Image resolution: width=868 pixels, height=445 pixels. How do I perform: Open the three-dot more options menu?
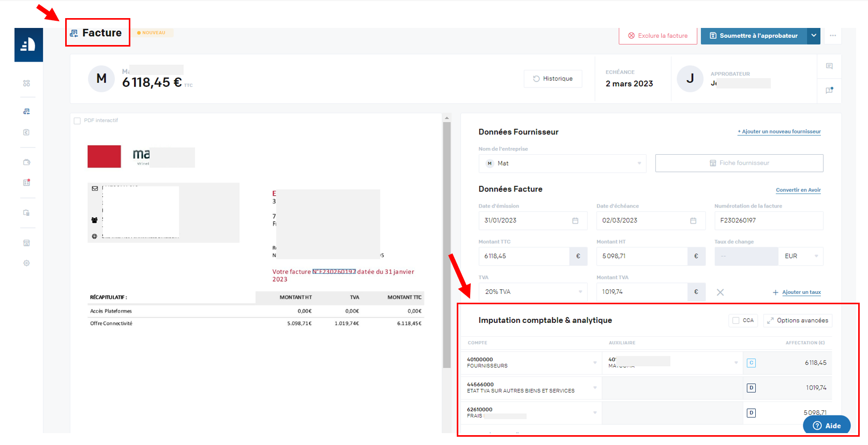(x=833, y=36)
